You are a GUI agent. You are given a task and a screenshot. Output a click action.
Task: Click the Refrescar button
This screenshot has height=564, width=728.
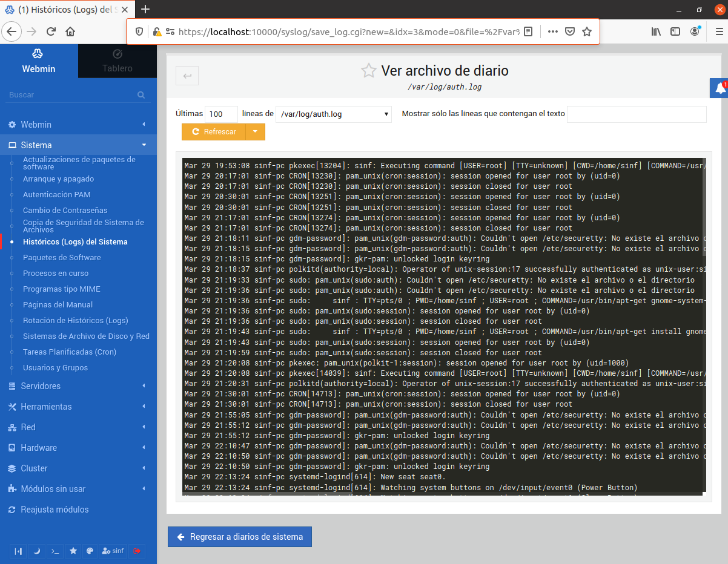point(214,131)
